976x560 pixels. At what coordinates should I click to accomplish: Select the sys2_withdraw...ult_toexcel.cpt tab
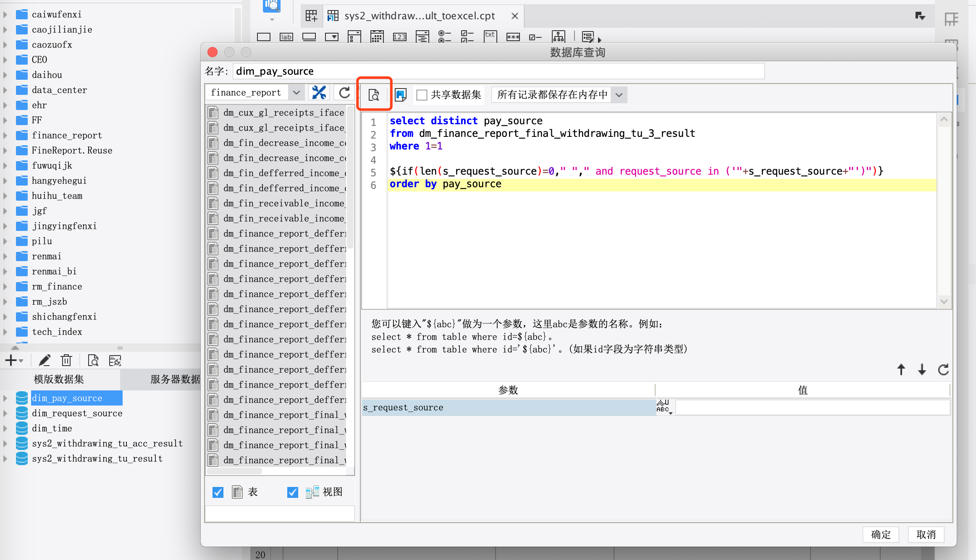tap(419, 16)
